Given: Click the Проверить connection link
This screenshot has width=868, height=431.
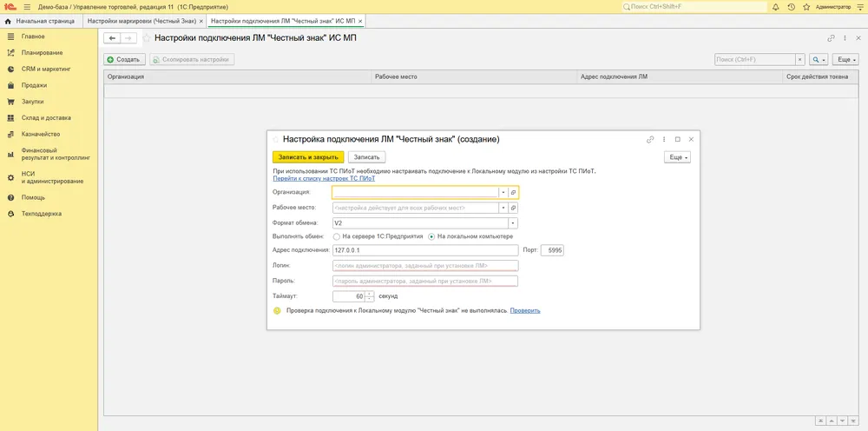Looking at the screenshot, I should (525, 311).
